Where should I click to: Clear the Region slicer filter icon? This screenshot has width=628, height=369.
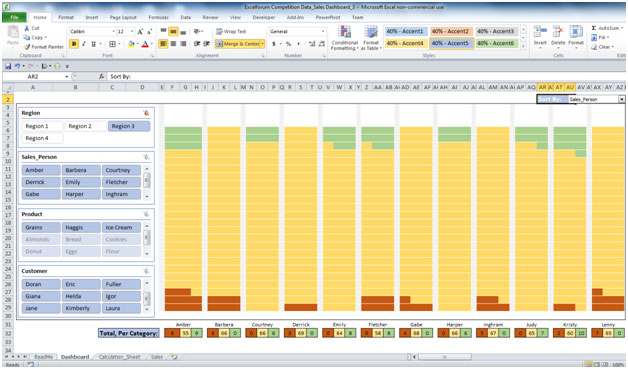click(x=146, y=113)
